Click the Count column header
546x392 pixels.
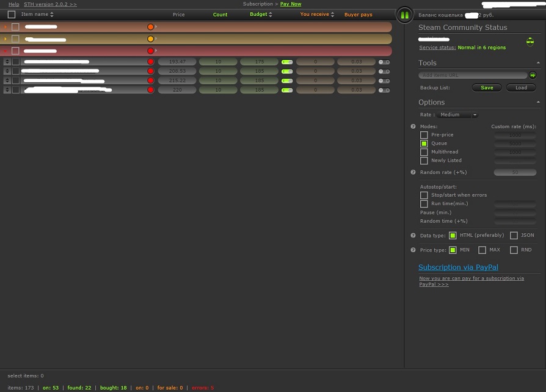220,15
